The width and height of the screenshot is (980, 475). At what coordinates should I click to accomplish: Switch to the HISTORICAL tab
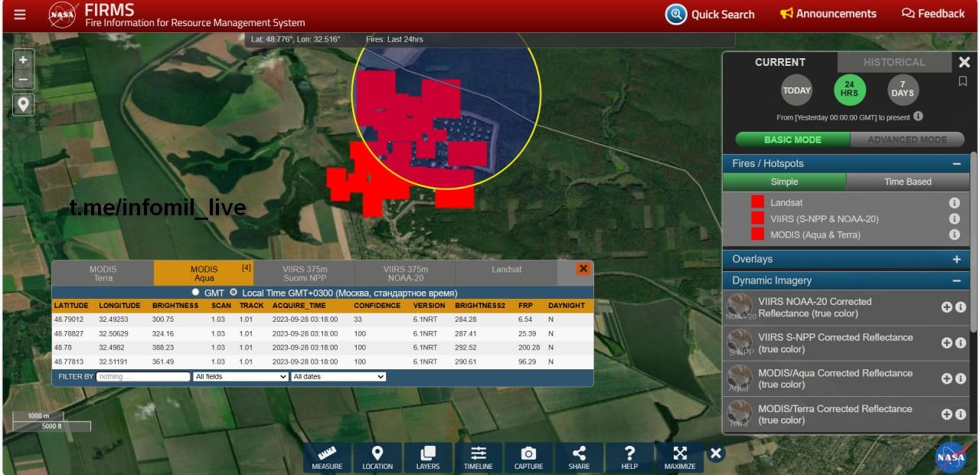click(x=893, y=62)
